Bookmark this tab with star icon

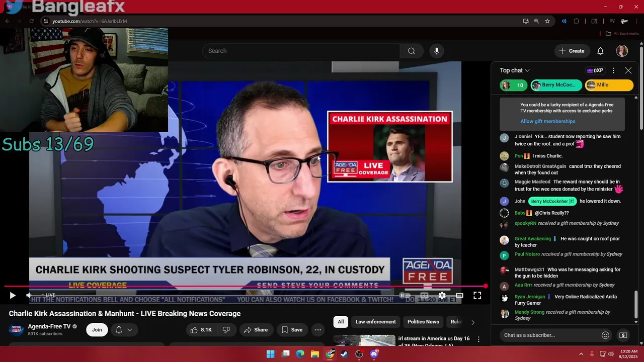coord(547,21)
